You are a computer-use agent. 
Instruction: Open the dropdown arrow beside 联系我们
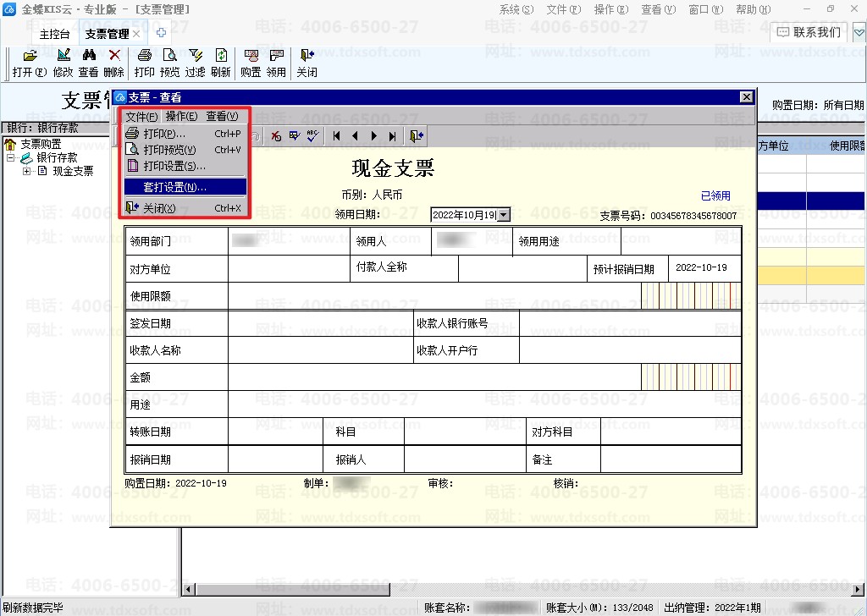pyautogui.click(x=859, y=33)
